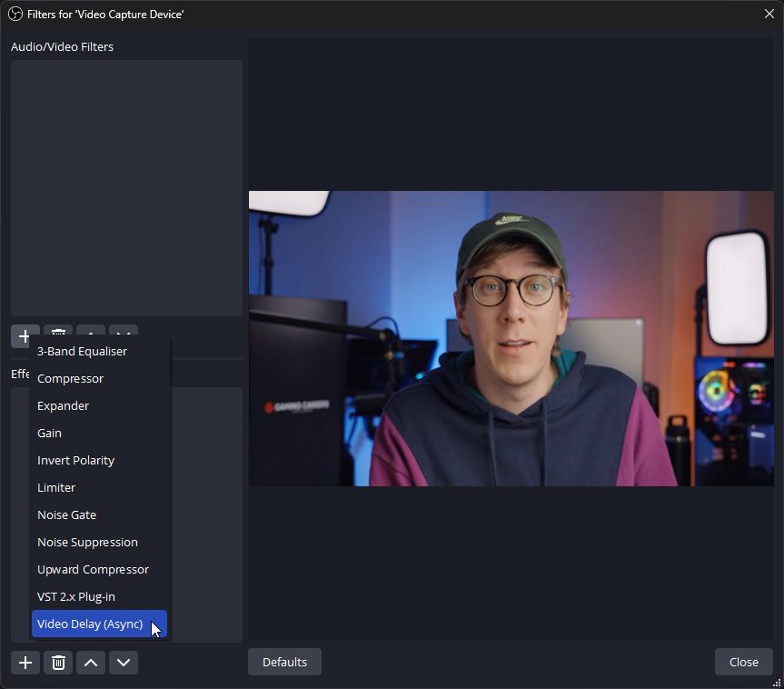Add the Noise Gate filter
784x689 pixels.
[66, 514]
